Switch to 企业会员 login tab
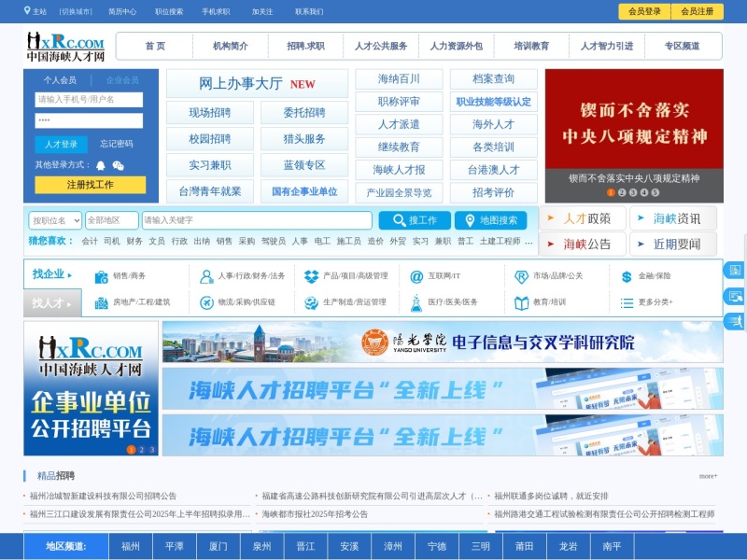 coord(122,80)
